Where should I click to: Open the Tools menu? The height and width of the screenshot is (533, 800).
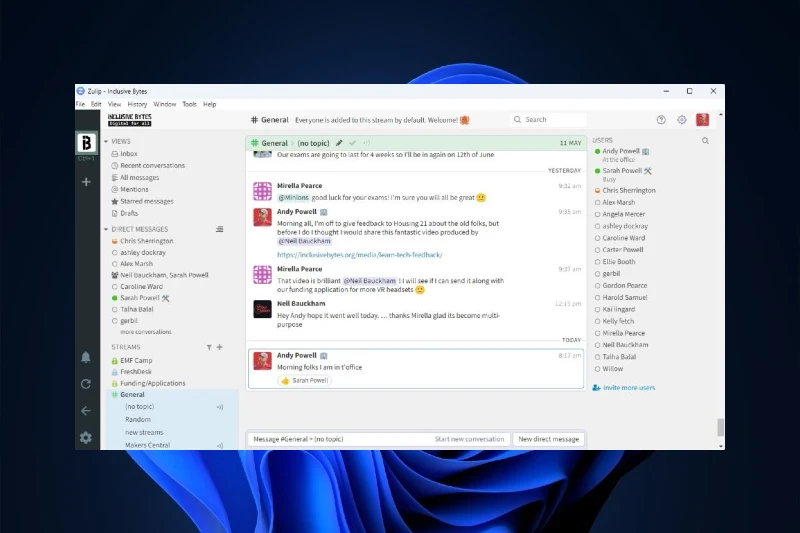(x=189, y=104)
